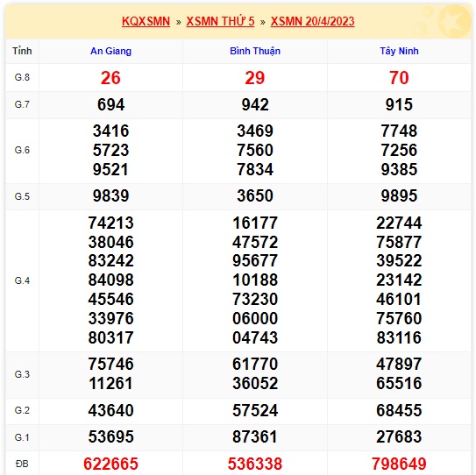
Task: Click G.6 result 3469
Action: coord(255,131)
